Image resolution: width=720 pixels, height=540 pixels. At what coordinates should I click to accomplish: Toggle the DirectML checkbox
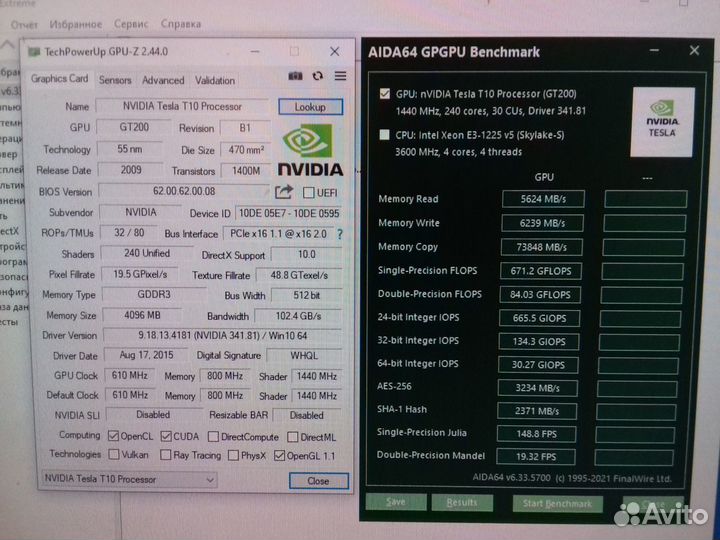pyautogui.click(x=292, y=437)
